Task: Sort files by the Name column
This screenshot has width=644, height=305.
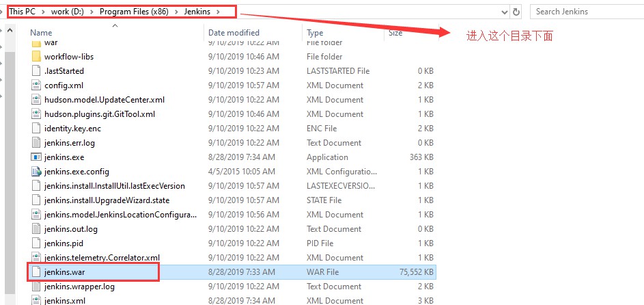Action: (x=41, y=33)
